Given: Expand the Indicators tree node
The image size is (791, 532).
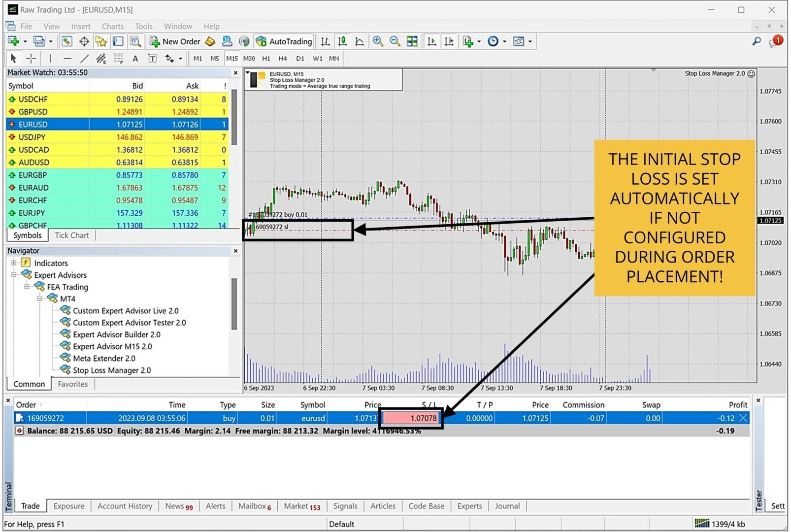Looking at the screenshot, I should (x=14, y=263).
